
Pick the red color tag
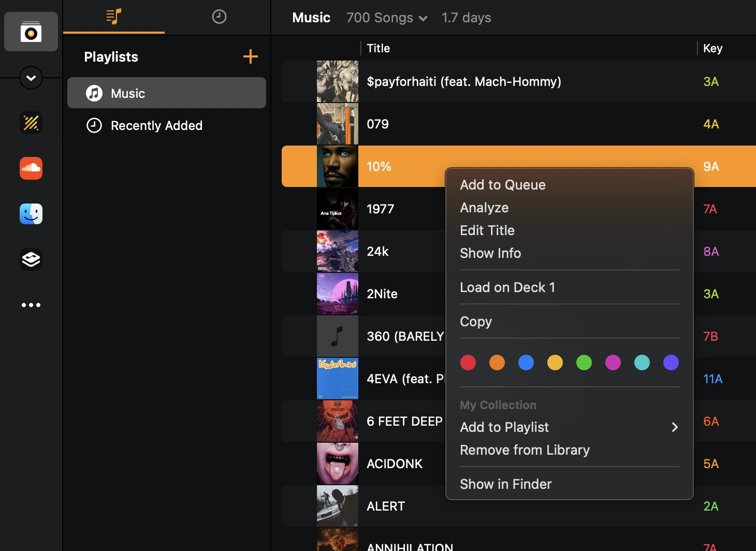click(x=468, y=363)
